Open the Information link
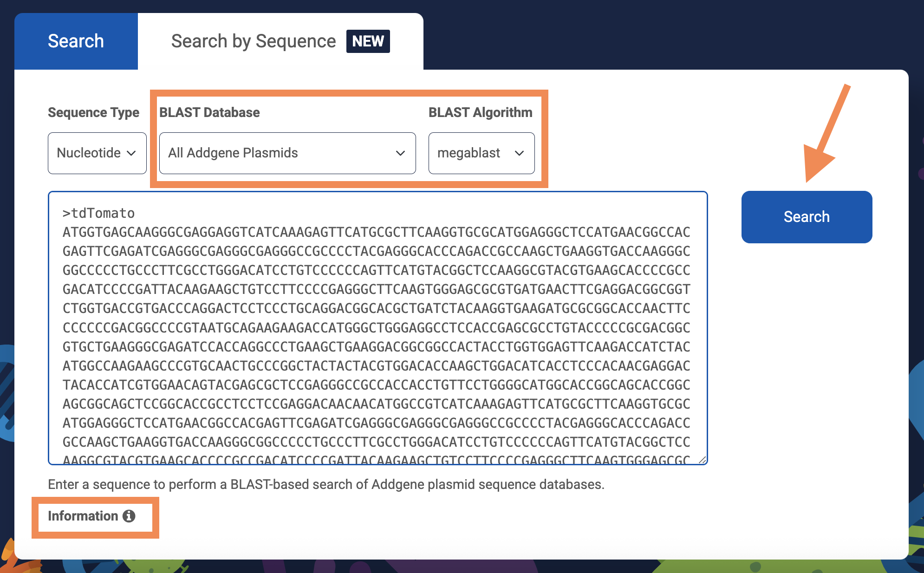 [83, 516]
